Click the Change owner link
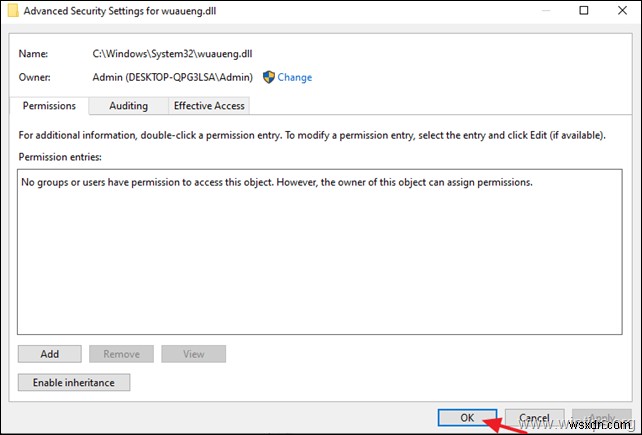 click(294, 77)
